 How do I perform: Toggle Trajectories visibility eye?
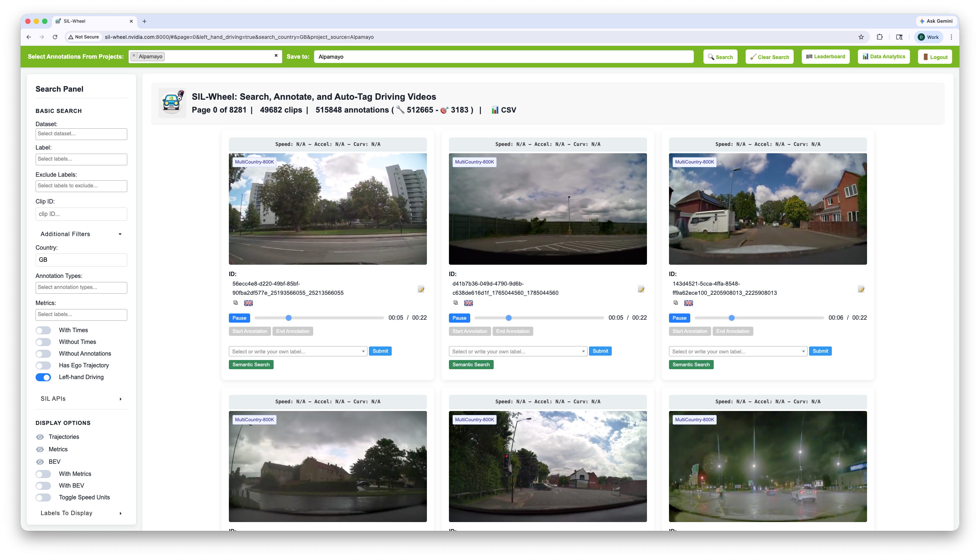[x=40, y=437]
